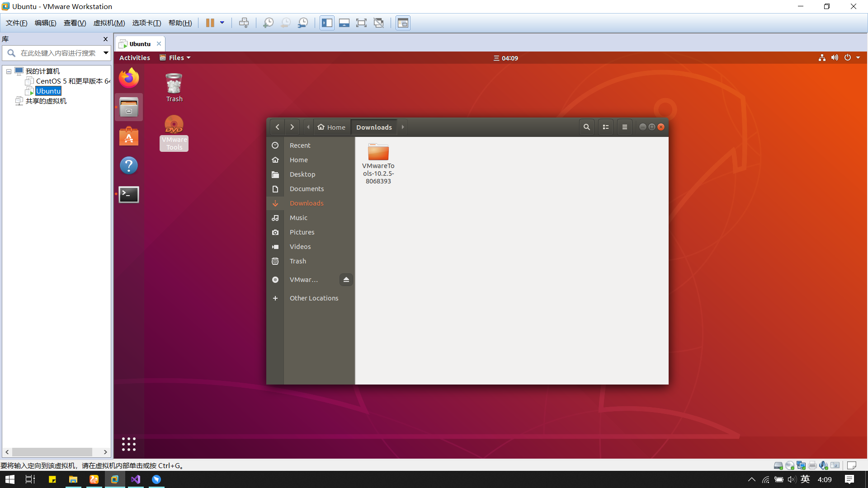
Task: Launch Firefox from the dock
Action: click(129, 78)
